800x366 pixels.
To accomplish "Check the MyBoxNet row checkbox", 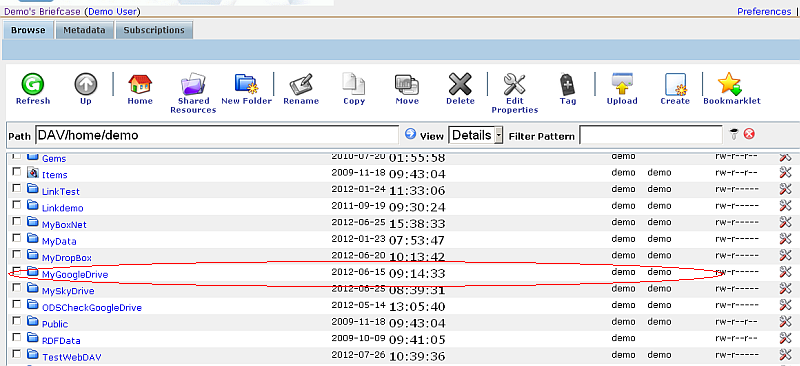I will [17, 222].
